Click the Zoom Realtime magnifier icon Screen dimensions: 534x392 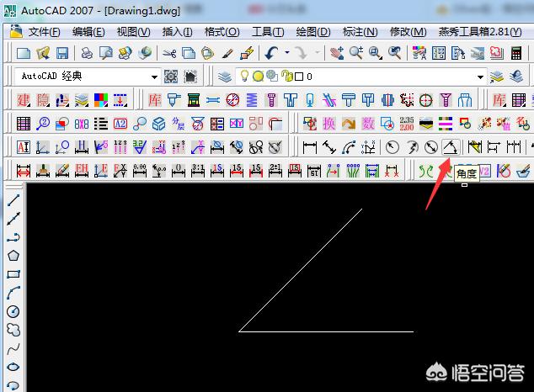(356, 53)
